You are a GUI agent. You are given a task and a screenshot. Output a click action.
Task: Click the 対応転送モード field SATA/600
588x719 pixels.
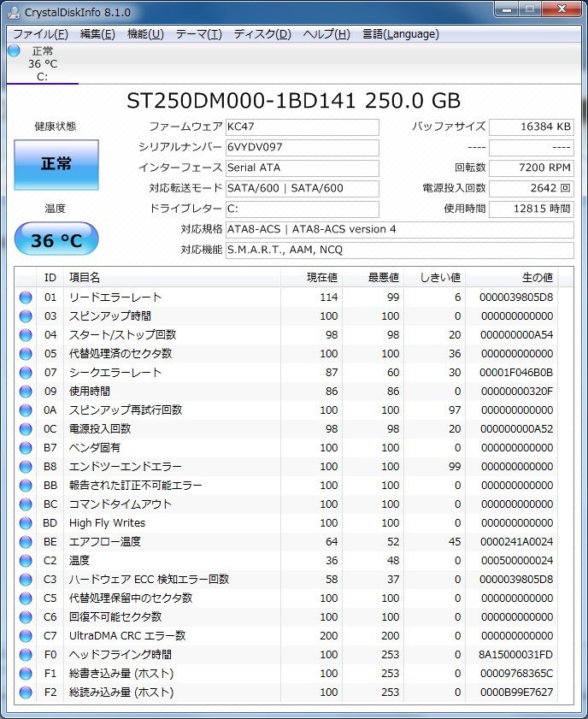(303, 188)
